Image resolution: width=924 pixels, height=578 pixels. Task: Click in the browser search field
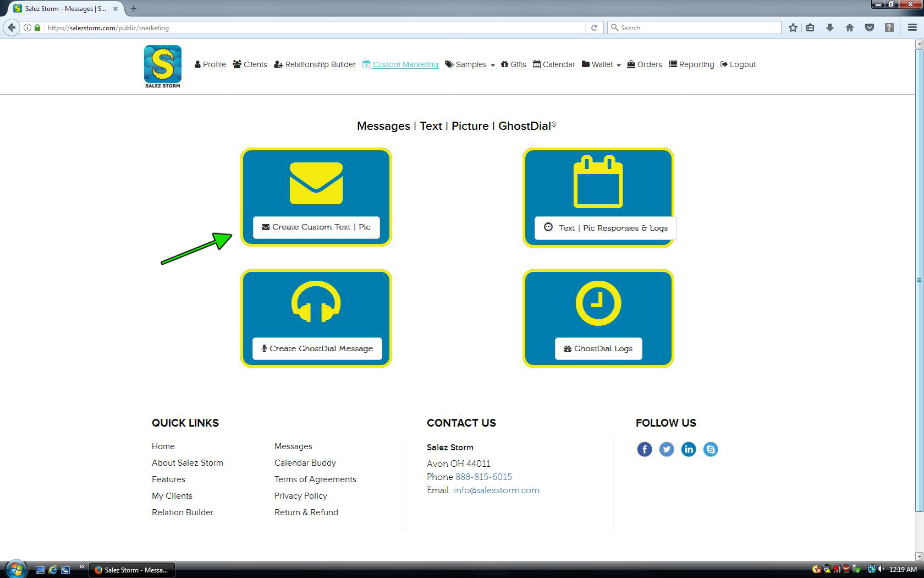click(x=696, y=28)
